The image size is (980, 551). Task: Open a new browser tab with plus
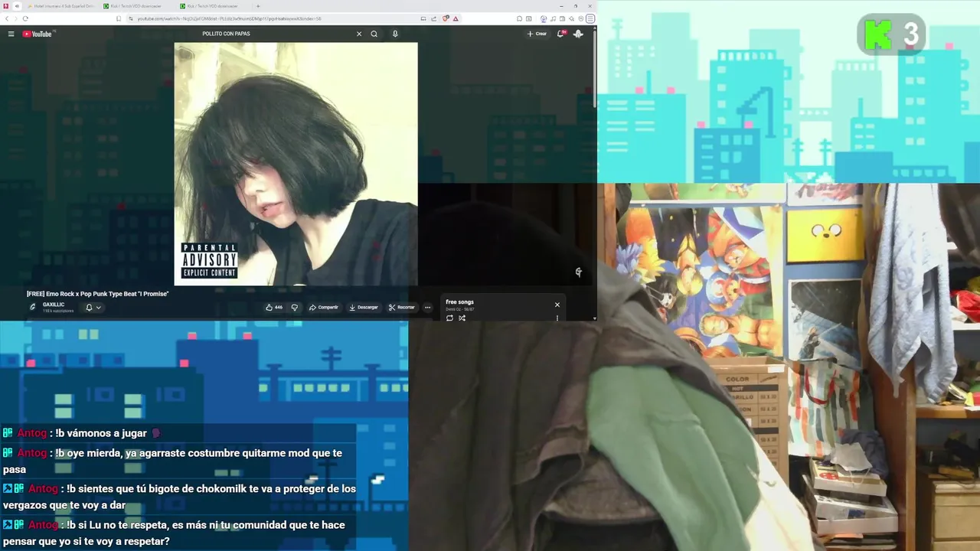point(258,6)
